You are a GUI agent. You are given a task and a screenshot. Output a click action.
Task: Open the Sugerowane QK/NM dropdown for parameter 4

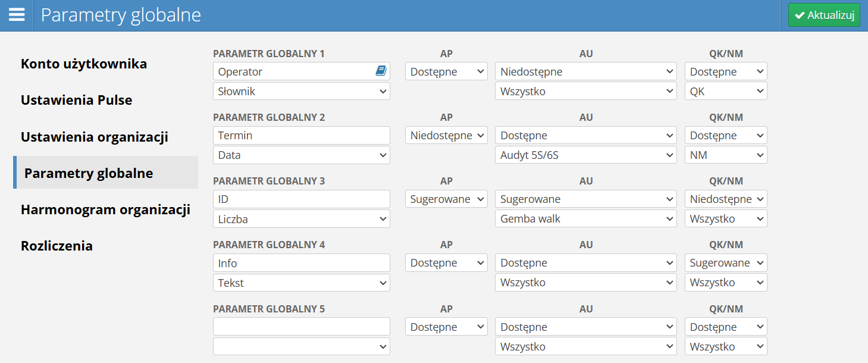tap(725, 263)
